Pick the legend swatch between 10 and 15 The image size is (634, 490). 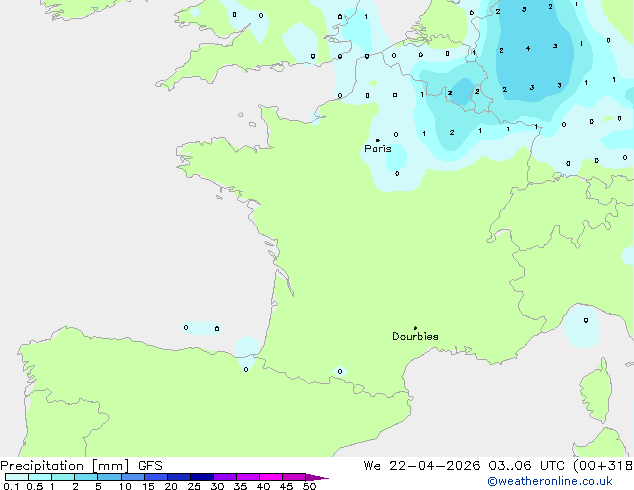click(133, 477)
